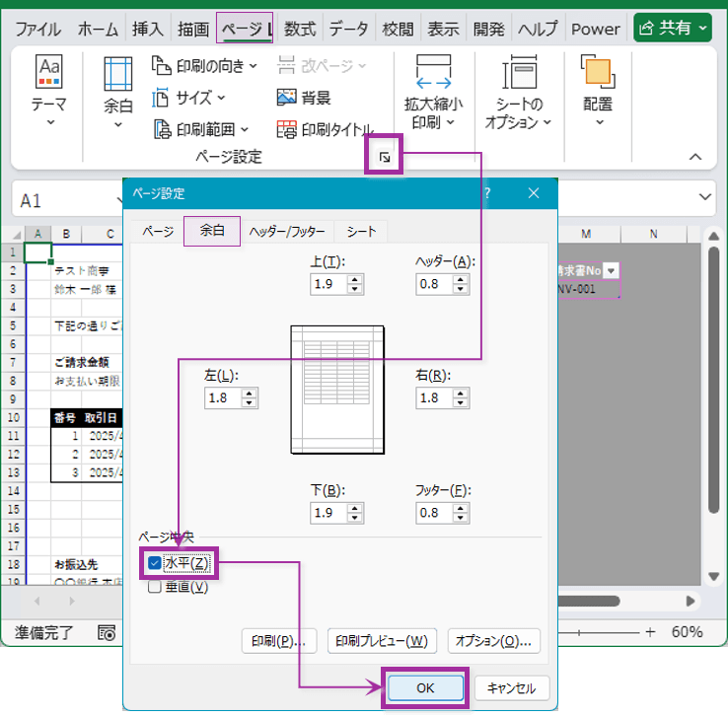Select row 10 header
The width and height of the screenshot is (728, 717).
coord(14,417)
